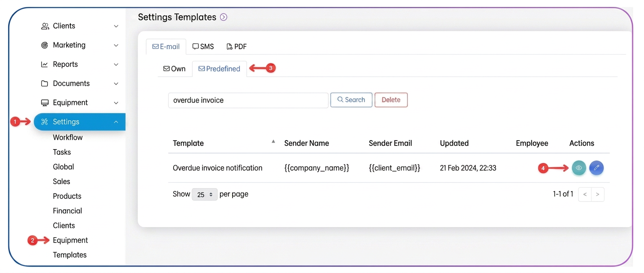Image resolution: width=644 pixels, height=273 pixels.
Task: Open the Own templates tab
Action: pos(174,69)
